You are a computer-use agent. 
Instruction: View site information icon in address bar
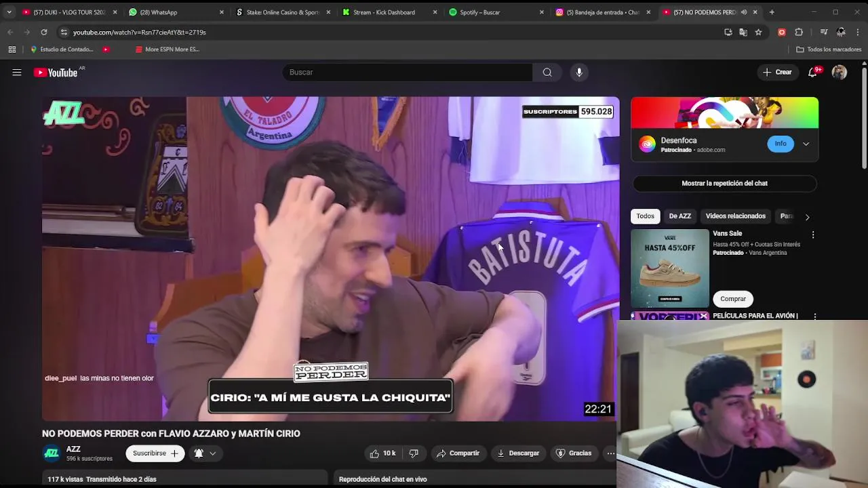coord(64,32)
